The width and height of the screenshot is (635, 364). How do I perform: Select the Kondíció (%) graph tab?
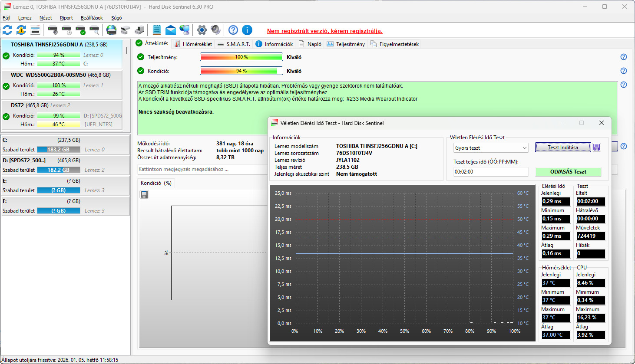coord(156,183)
